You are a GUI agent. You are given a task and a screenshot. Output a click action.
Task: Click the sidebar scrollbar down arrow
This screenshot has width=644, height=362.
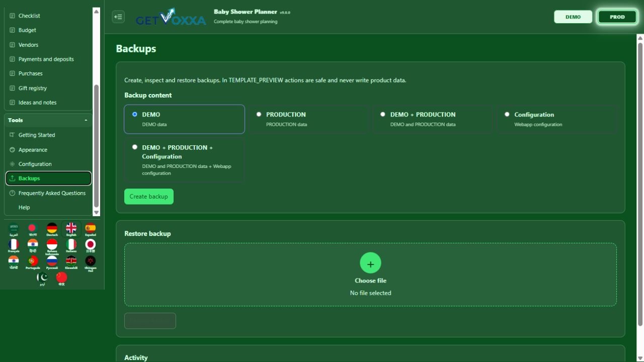[96, 213]
